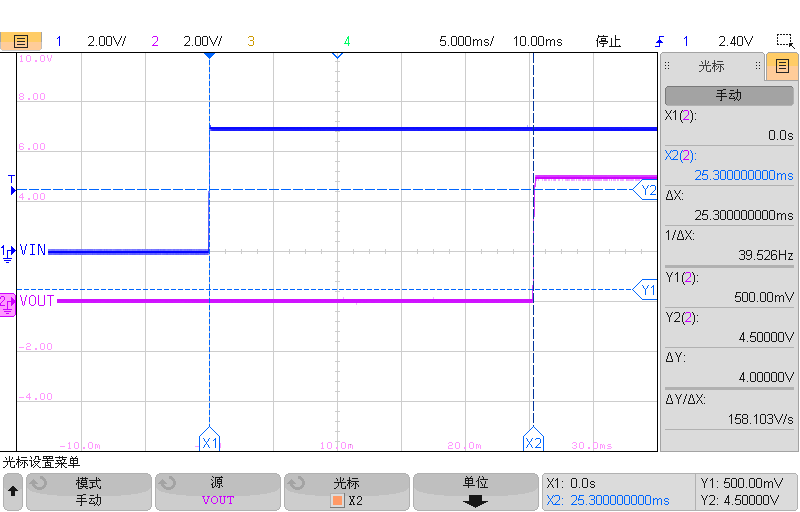The width and height of the screenshot is (800, 512).
Task: Toggle channel 3 on
Action: pyautogui.click(x=251, y=41)
